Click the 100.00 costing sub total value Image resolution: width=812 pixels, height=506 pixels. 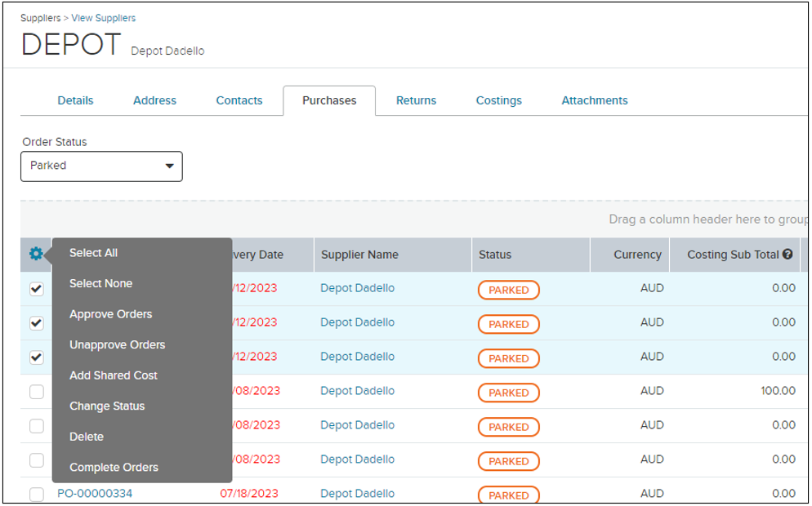pyautogui.click(x=778, y=391)
